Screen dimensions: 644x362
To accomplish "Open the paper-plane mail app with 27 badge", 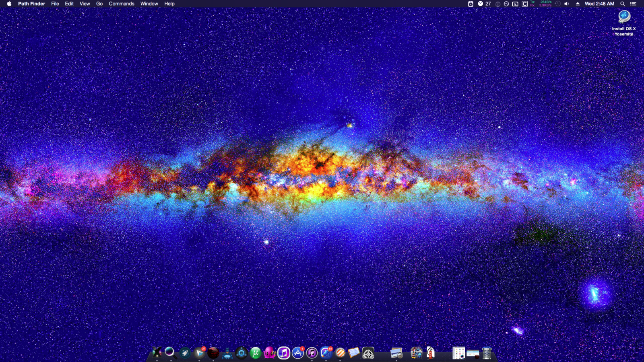I will pyautogui.click(x=199, y=353).
